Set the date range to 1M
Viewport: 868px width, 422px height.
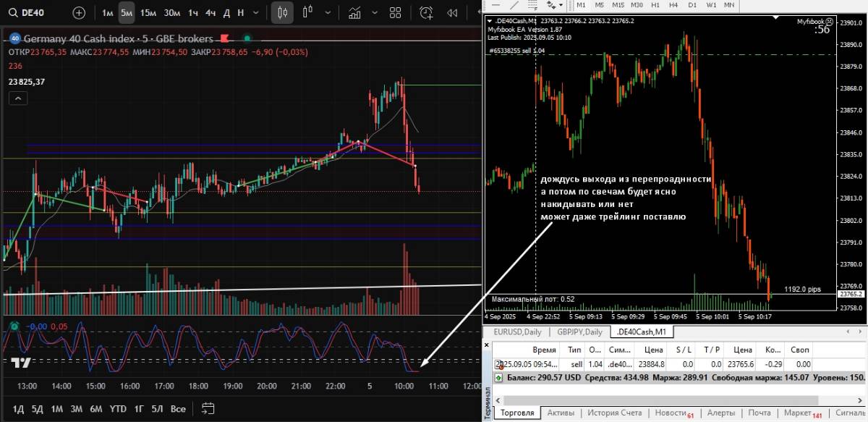(56, 409)
